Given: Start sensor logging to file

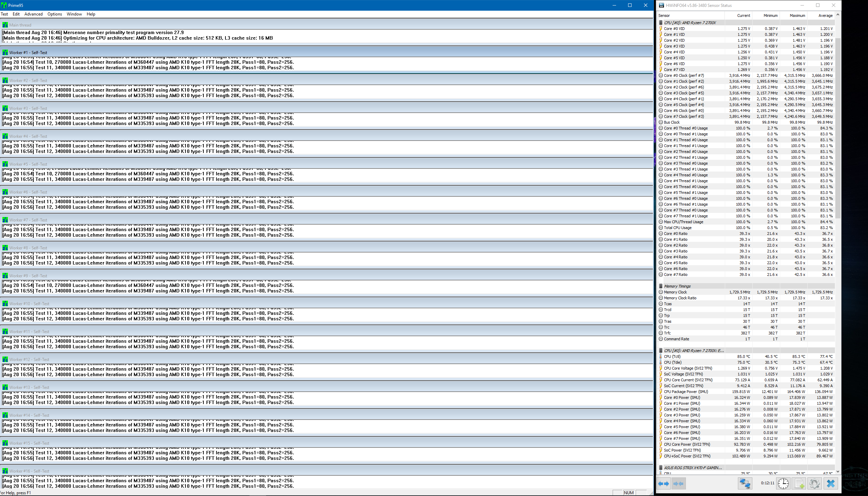Looking at the screenshot, I should 800,484.
